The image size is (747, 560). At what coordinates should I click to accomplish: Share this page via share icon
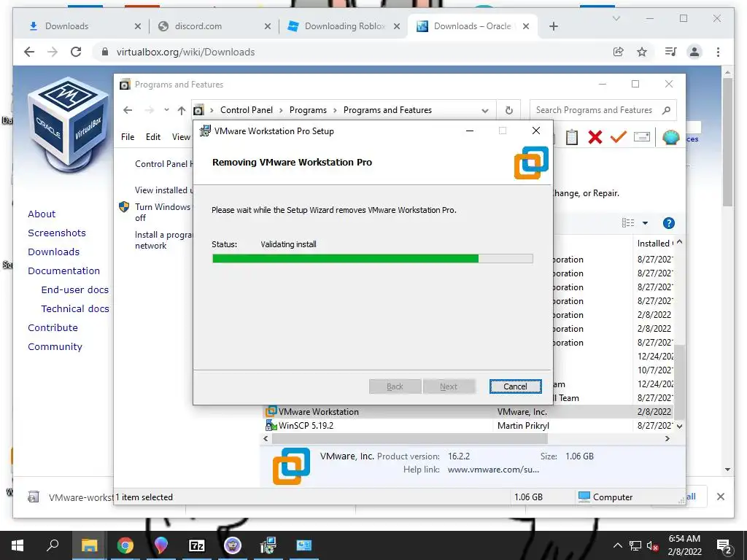(619, 52)
